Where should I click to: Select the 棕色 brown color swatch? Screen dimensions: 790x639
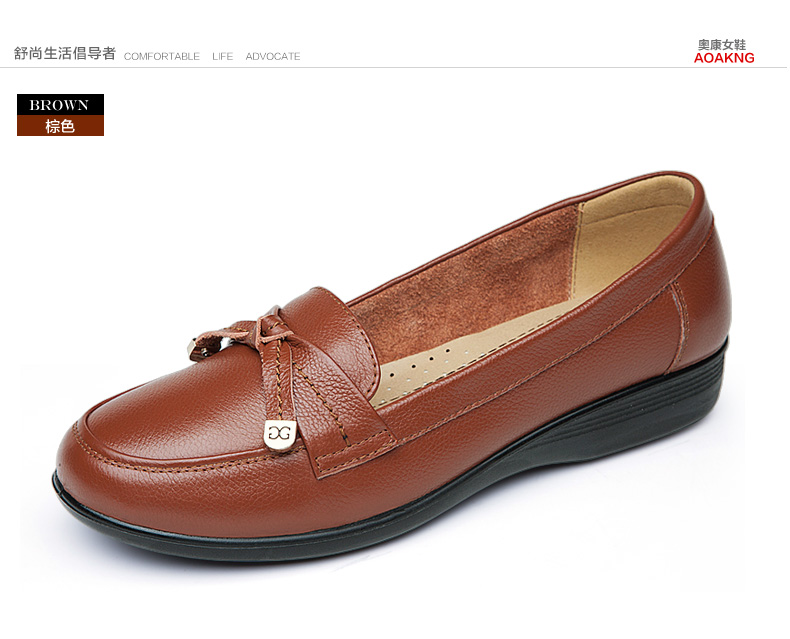(60, 126)
